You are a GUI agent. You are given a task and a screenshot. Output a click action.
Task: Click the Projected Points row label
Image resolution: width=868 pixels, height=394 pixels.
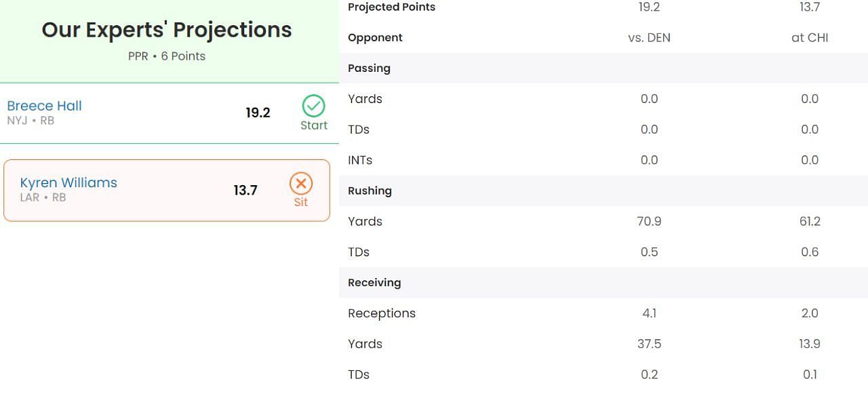391,7
